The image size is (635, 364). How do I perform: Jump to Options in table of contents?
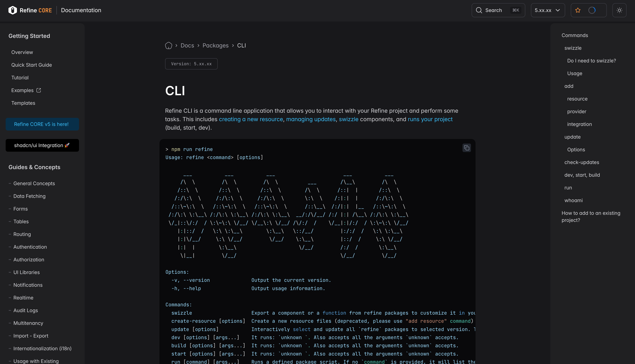coord(576,150)
